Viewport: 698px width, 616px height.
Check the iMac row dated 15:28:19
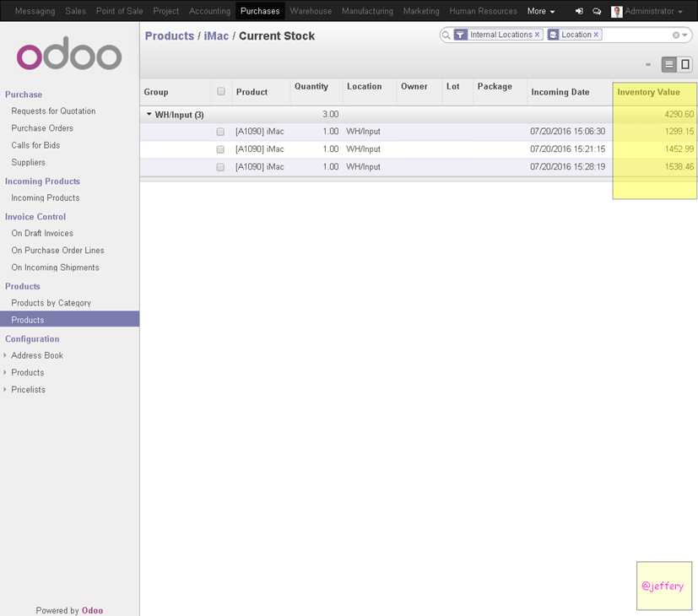coord(220,167)
